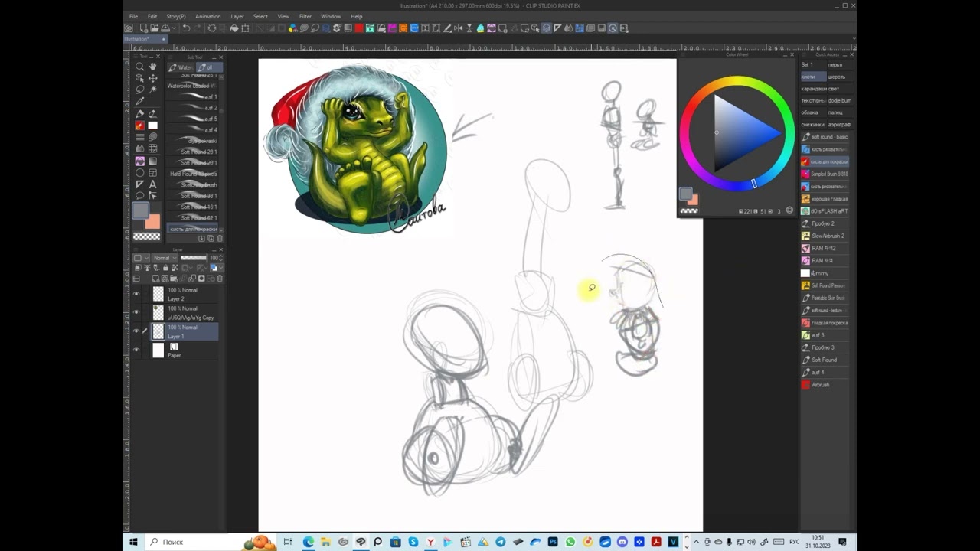Toggle visibility of the Paper layer
This screenshot has width=980, height=551.
pos(136,350)
